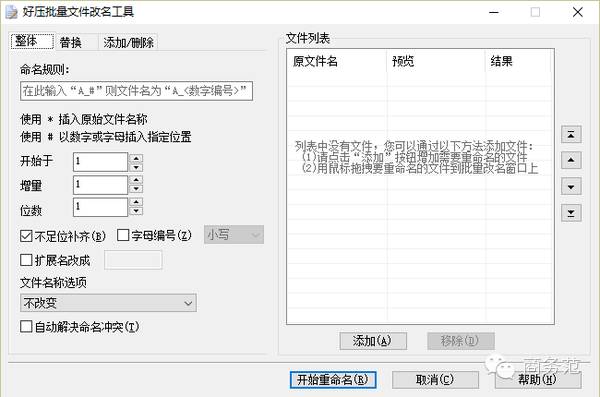Image resolution: width=600 pixels, height=397 pixels.
Task: Click the 结果 column header
Action: click(x=518, y=61)
